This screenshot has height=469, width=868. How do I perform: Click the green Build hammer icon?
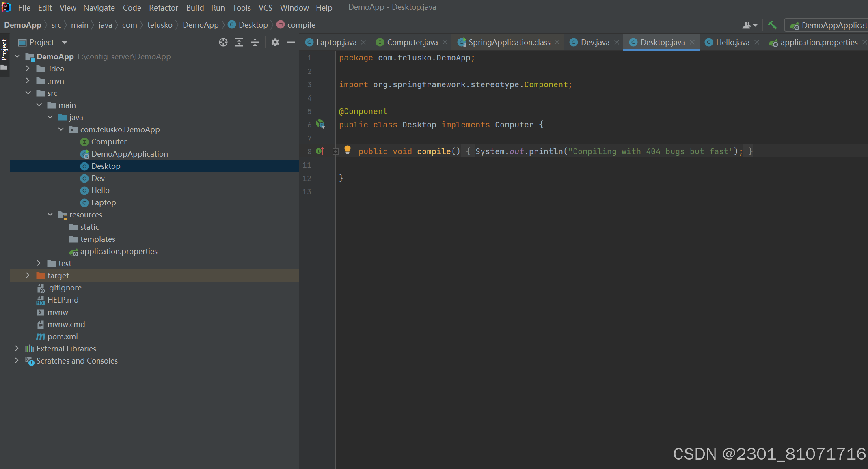click(x=772, y=25)
